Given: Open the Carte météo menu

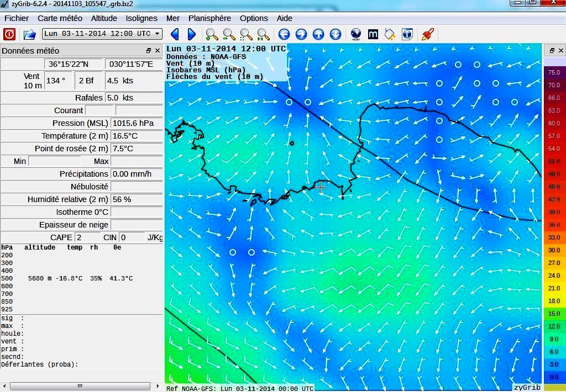Looking at the screenshot, I should 60,18.
